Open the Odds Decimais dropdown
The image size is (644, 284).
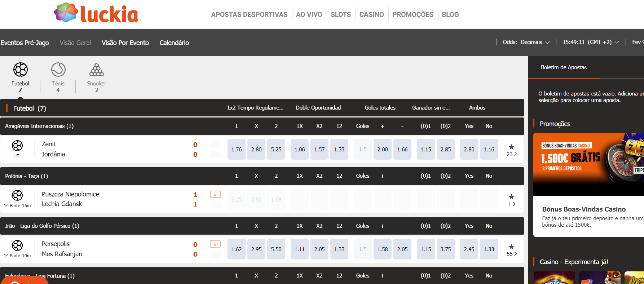(x=526, y=42)
